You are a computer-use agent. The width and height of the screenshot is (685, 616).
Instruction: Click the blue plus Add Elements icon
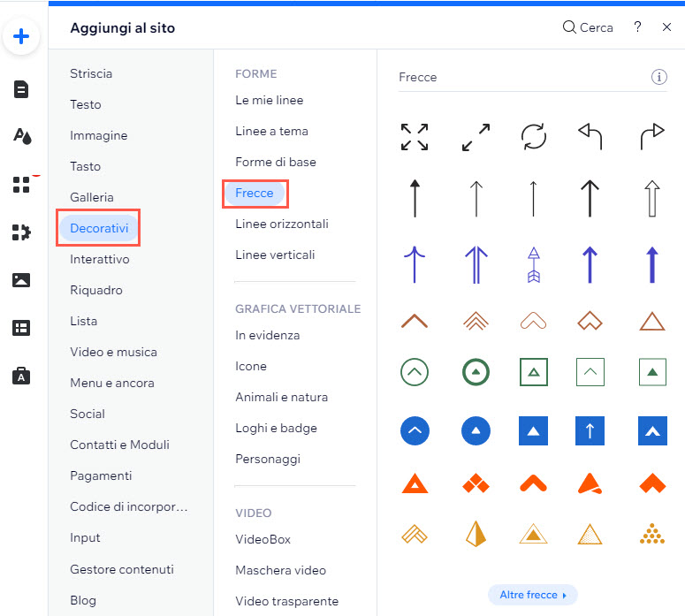click(x=21, y=36)
